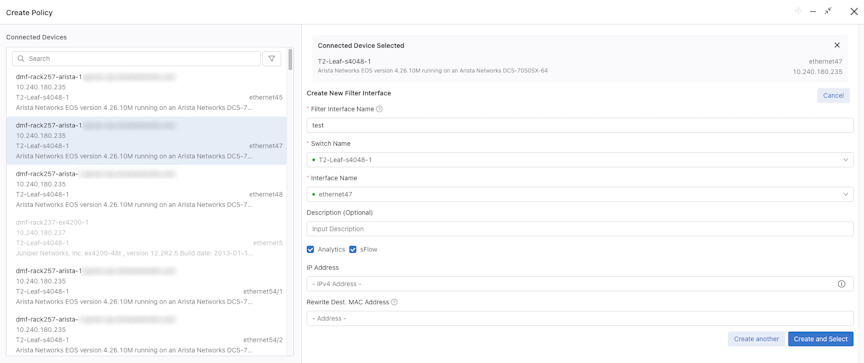864x363 pixels.
Task: Click the Cancel button
Action: [833, 95]
